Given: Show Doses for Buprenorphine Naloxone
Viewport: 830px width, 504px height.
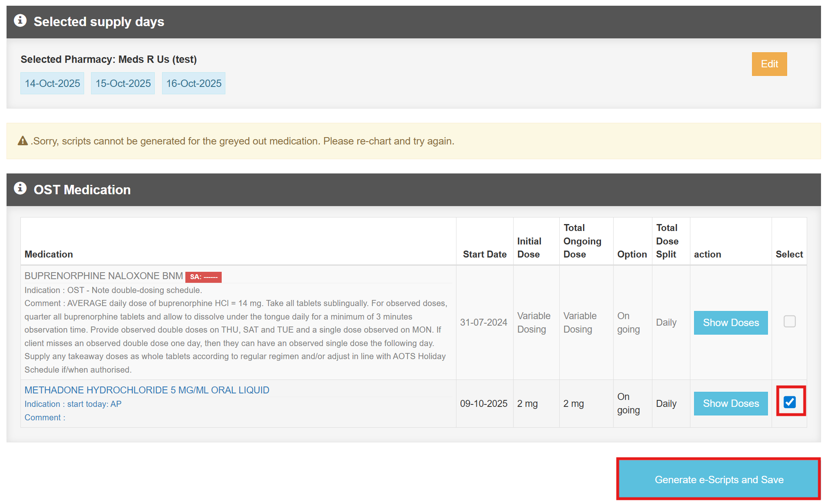Looking at the screenshot, I should tap(730, 323).
